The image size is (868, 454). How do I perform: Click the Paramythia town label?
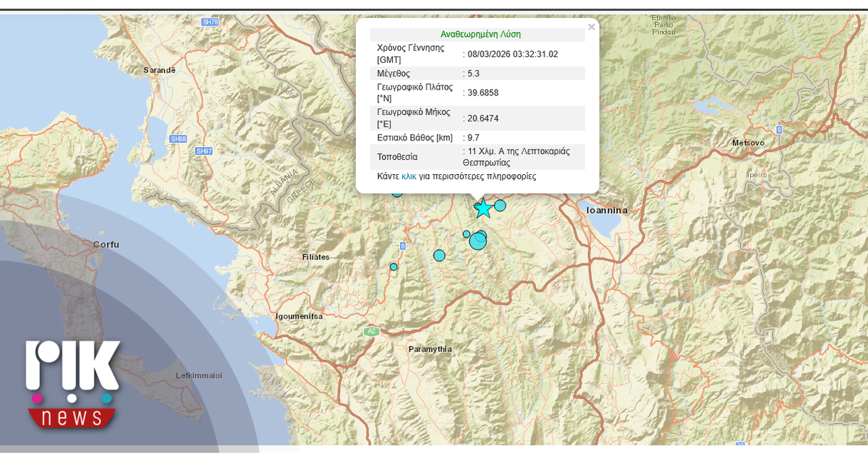pos(430,349)
